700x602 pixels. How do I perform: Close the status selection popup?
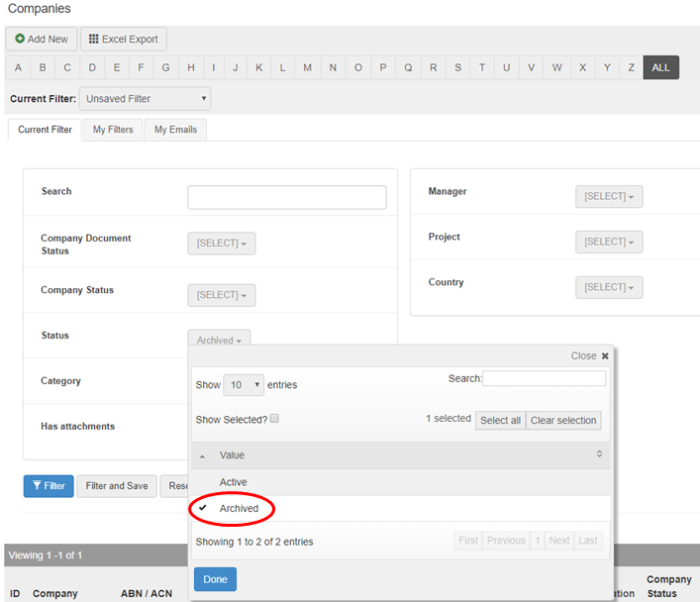590,355
